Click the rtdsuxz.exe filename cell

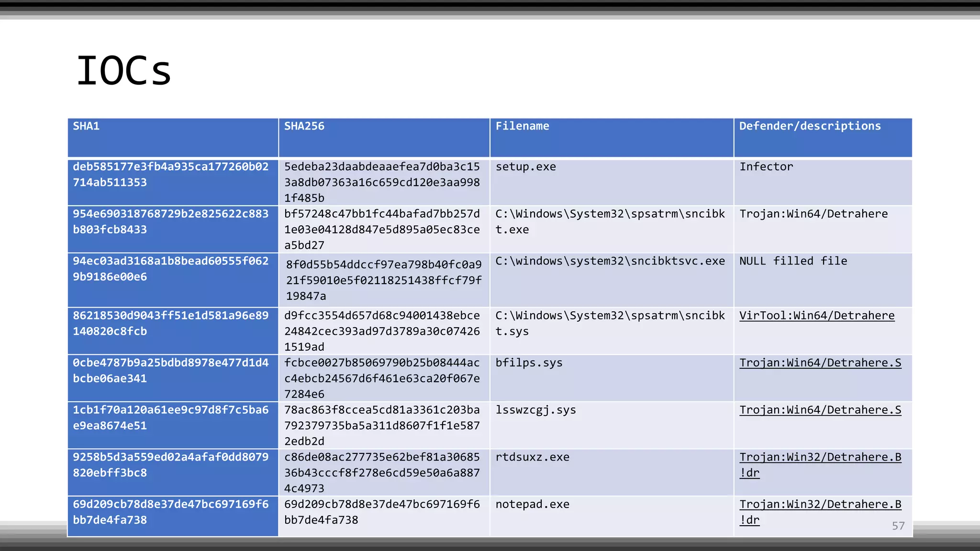(x=612, y=473)
